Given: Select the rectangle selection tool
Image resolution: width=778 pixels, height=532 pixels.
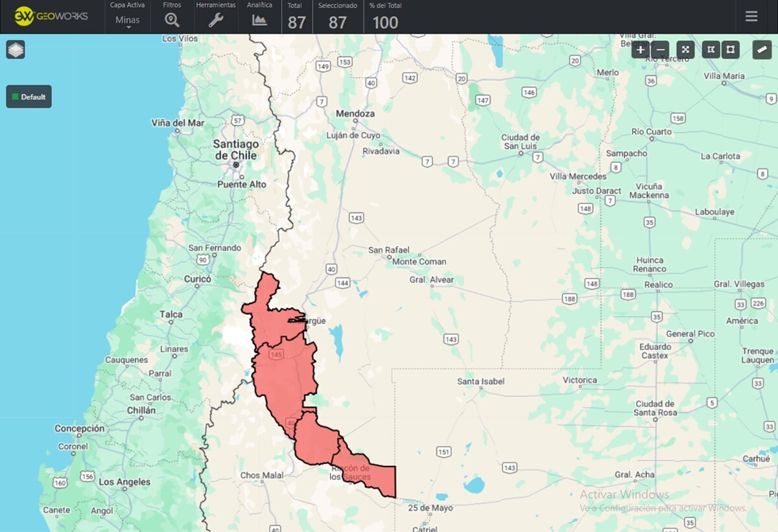Looking at the screenshot, I should (731, 50).
